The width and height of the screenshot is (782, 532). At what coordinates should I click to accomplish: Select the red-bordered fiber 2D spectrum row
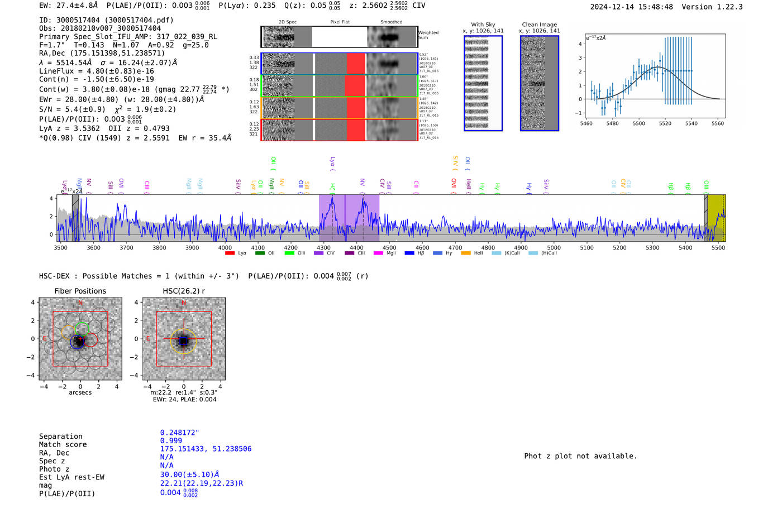pyautogui.click(x=339, y=130)
